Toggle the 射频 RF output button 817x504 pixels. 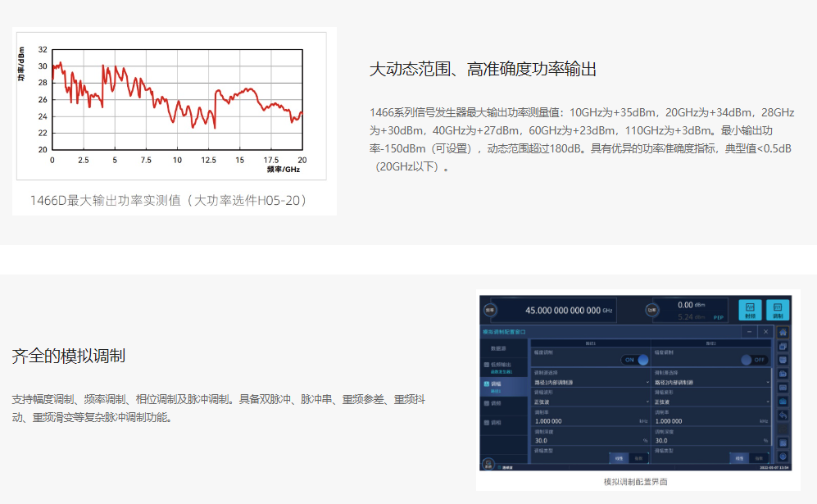(x=749, y=310)
